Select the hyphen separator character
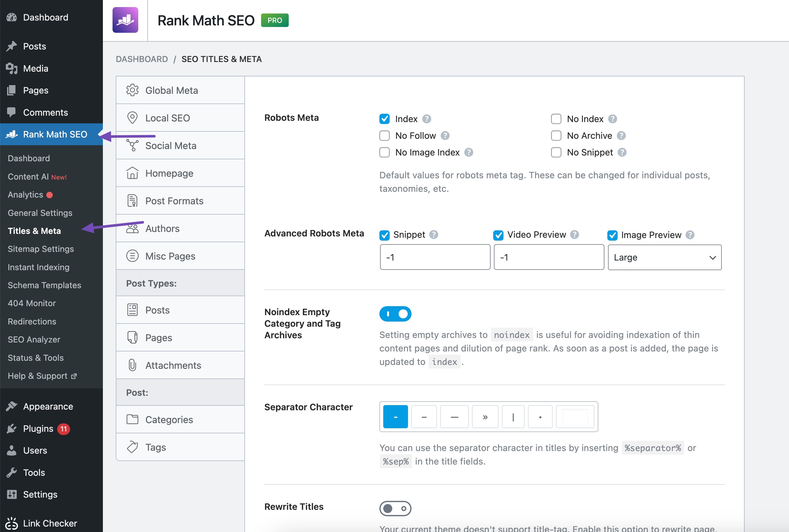This screenshot has height=532, width=789. [395, 417]
